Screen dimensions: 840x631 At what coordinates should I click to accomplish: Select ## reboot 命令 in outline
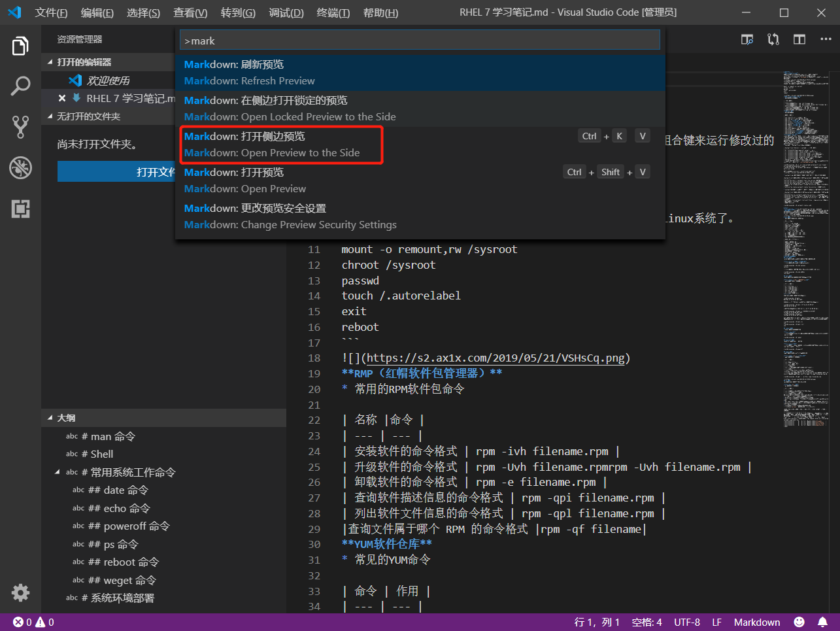(124, 562)
